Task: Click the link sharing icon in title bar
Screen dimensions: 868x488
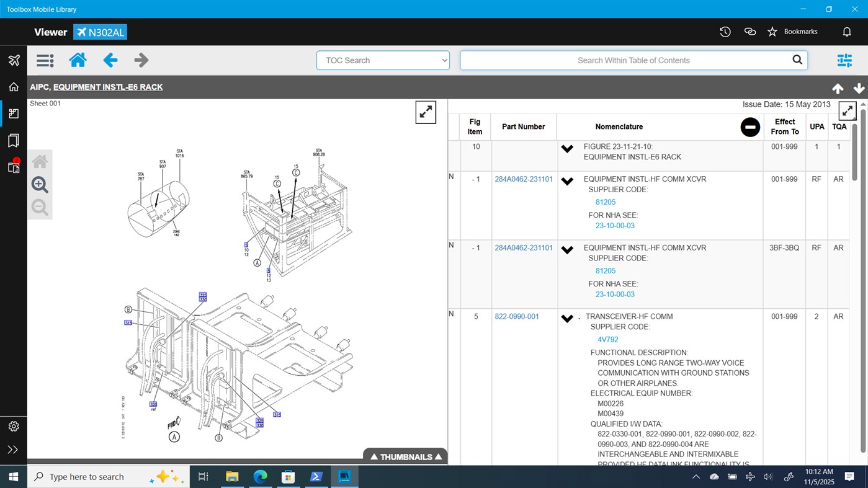Action: pos(749,31)
